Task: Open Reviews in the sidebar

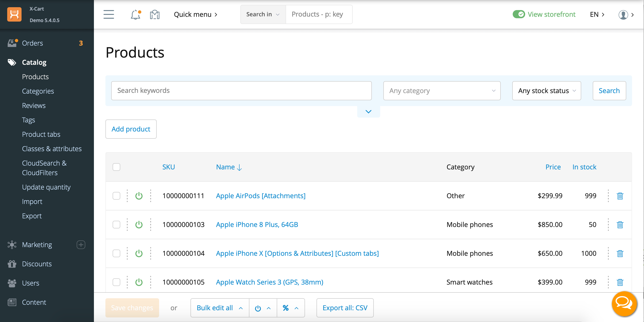Action: point(34,105)
